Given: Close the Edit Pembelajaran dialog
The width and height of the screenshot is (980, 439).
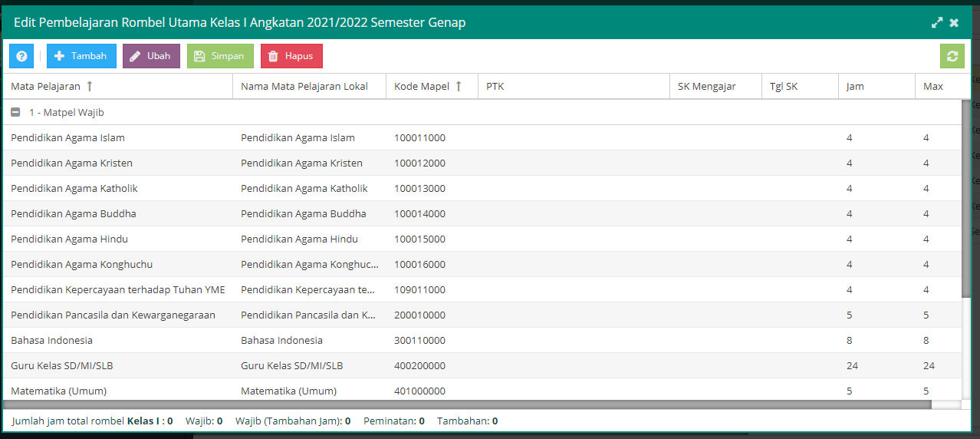Looking at the screenshot, I should (954, 23).
